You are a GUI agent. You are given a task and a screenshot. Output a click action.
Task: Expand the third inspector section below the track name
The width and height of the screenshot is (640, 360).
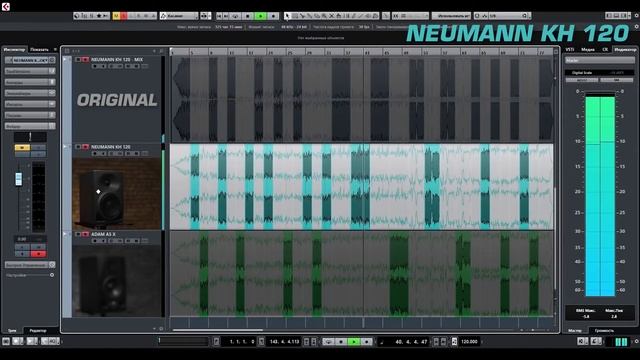(30, 93)
